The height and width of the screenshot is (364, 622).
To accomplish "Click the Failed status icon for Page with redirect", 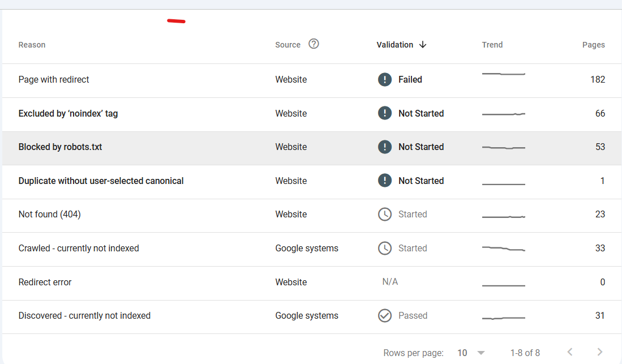I will [x=385, y=79].
